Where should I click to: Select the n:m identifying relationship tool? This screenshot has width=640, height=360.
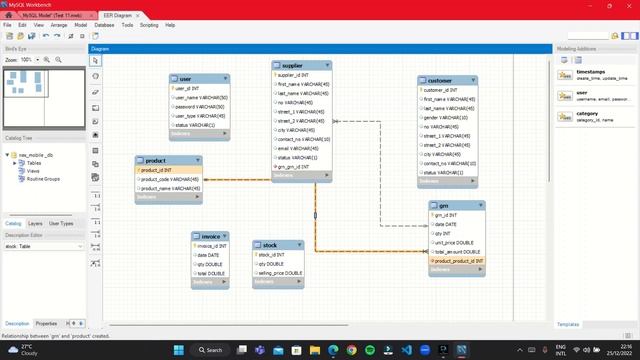coord(96,248)
